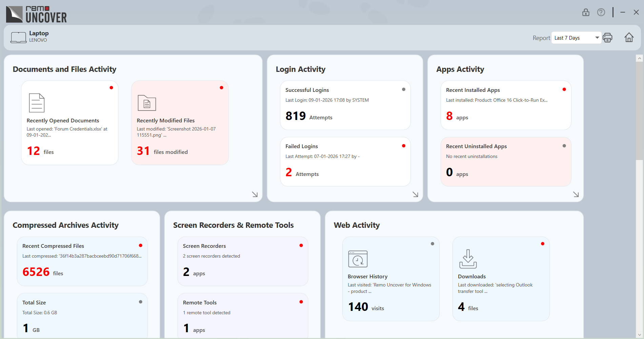Click grey status dot on Successful Logins
Screen dimensions: 644x339
[404, 89]
